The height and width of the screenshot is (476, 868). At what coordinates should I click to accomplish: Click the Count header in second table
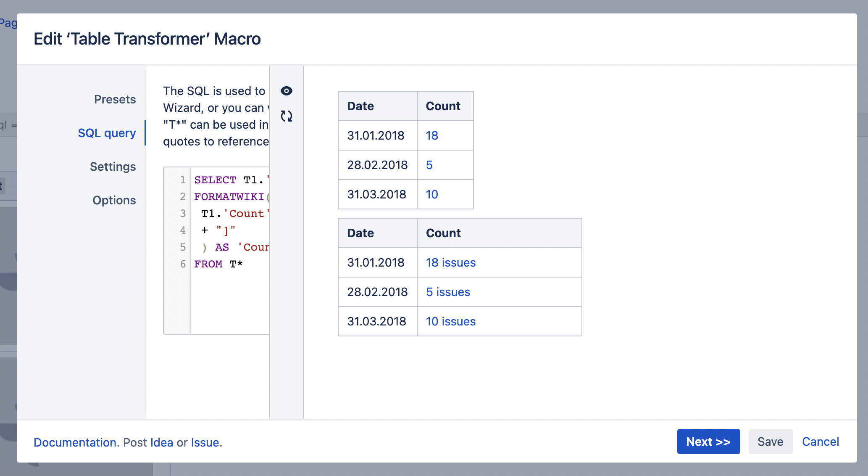tap(443, 233)
